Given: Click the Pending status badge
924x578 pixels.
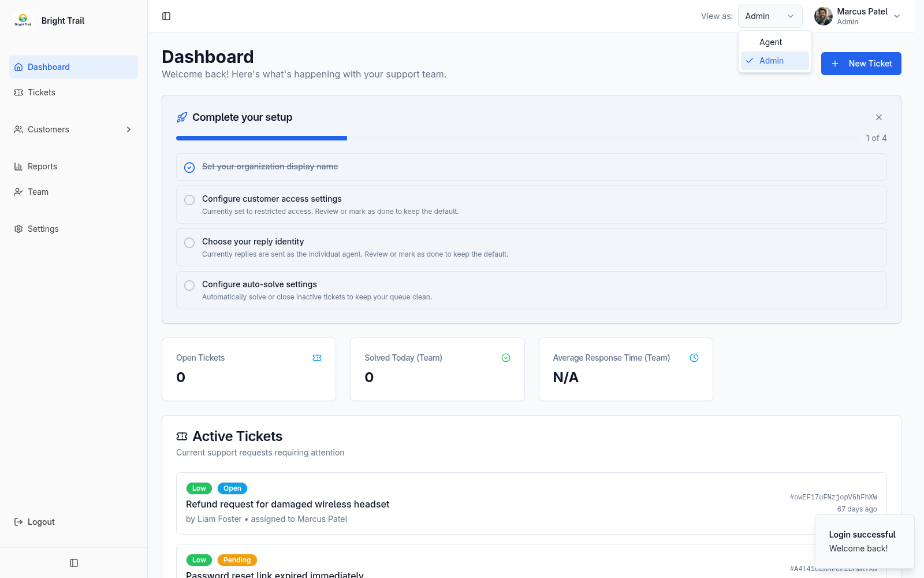Looking at the screenshot, I should [x=237, y=560].
